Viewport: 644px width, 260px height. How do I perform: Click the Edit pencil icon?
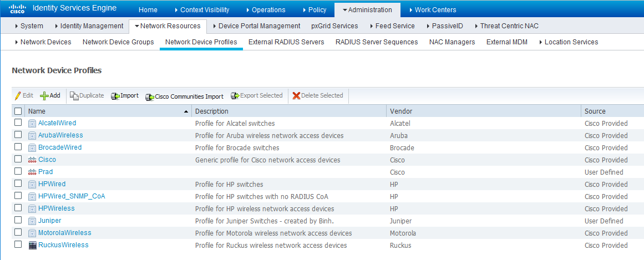coord(18,95)
